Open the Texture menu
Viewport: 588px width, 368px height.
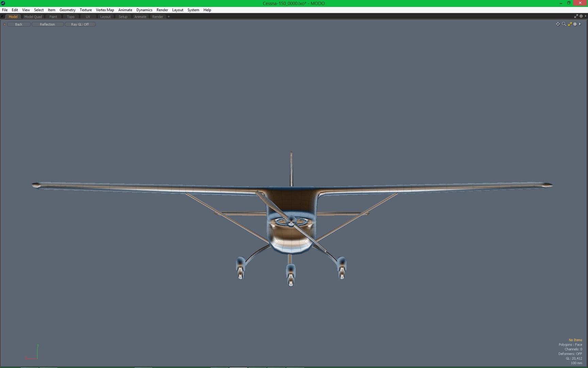pyautogui.click(x=86, y=10)
